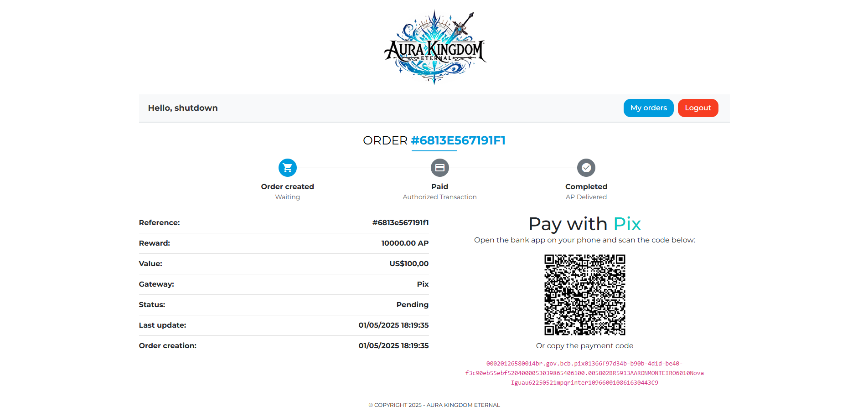Click the Last update timestamp value
868x417 pixels.
coord(393,325)
